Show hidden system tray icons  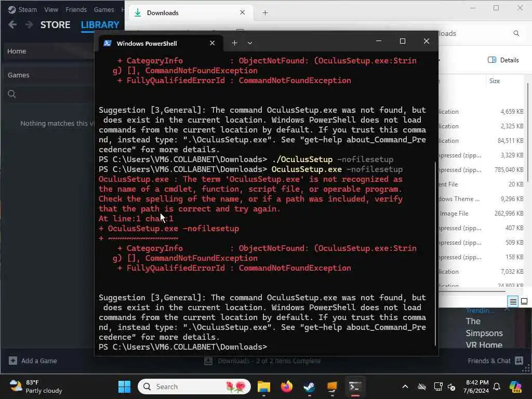tap(405, 387)
